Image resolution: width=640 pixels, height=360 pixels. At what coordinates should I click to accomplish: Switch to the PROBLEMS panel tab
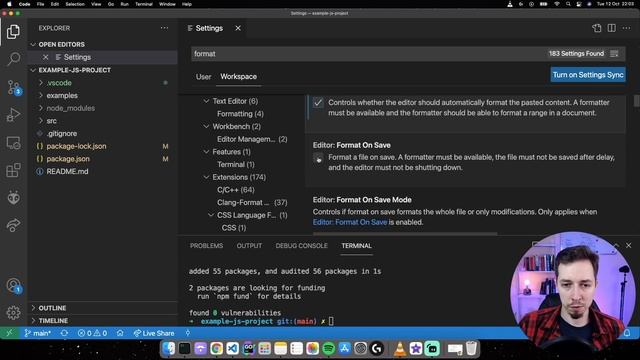point(207,246)
